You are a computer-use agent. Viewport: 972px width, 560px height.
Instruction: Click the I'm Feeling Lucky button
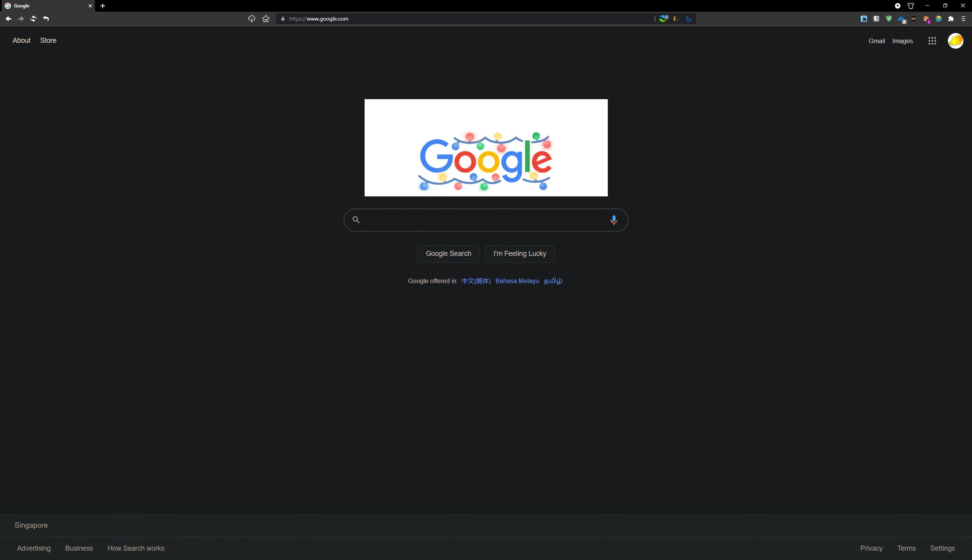tap(519, 254)
